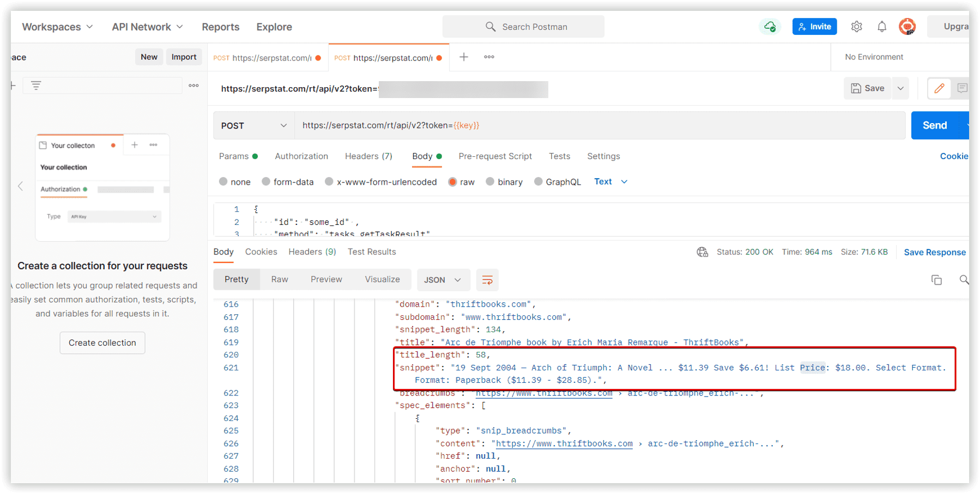
Task: Open the thriftbooks content URL on line 626
Action: [564, 444]
